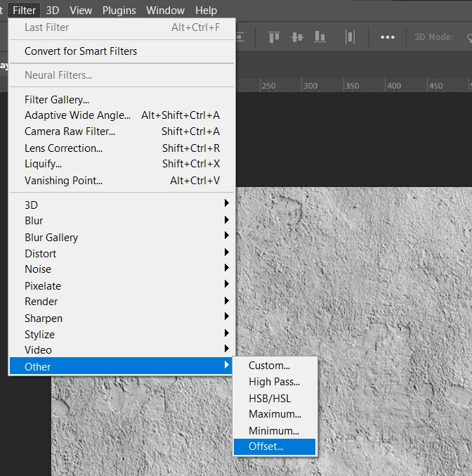Open the Plugins menu

[119, 11]
